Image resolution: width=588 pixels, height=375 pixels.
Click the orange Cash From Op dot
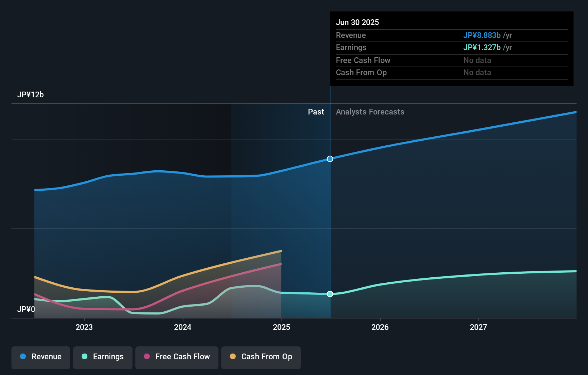233,357
